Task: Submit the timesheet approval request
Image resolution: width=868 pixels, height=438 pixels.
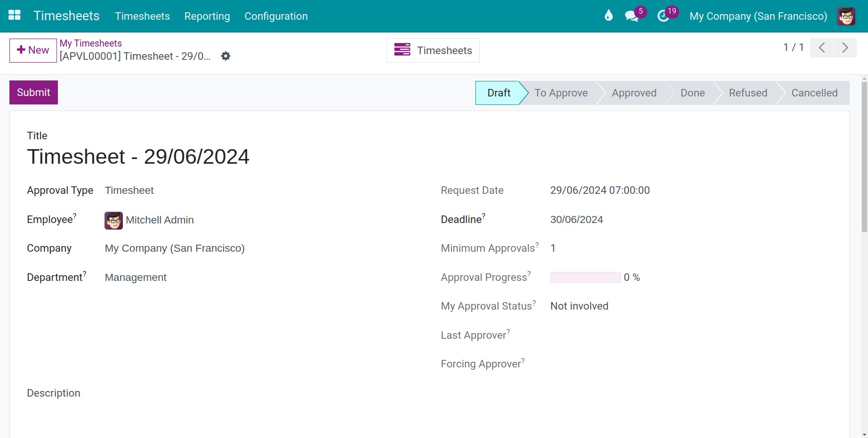Action: (x=33, y=92)
